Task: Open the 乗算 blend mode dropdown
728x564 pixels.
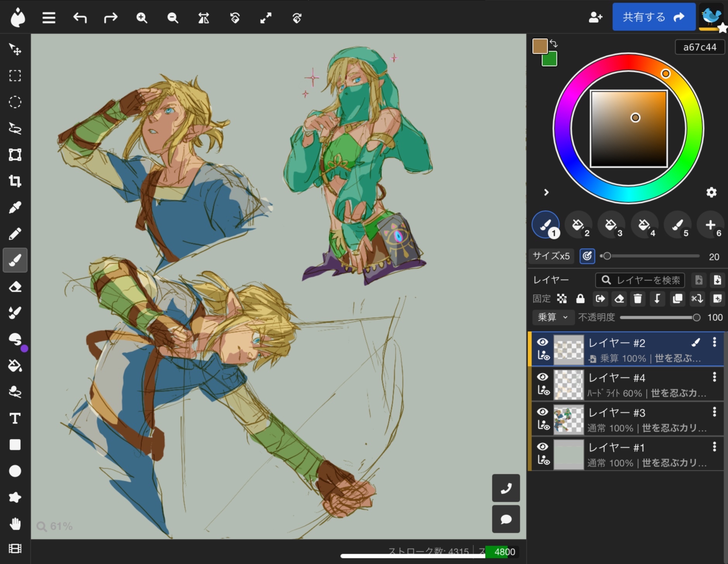Action: (552, 317)
